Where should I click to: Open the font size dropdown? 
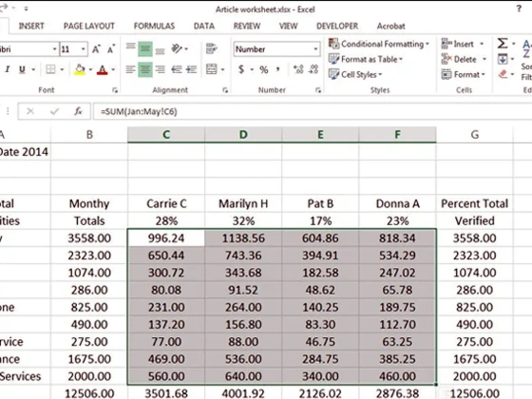click(x=83, y=49)
